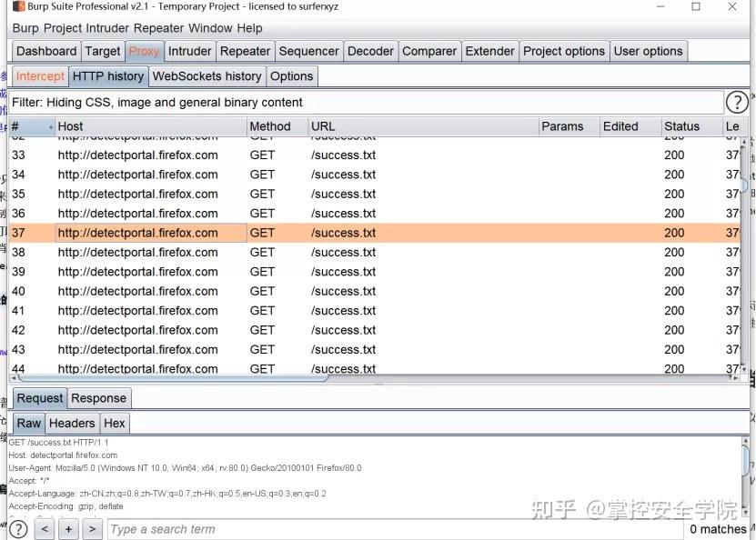This screenshot has width=756, height=540.
Task: Open the Sequencer tab
Action: click(x=308, y=51)
